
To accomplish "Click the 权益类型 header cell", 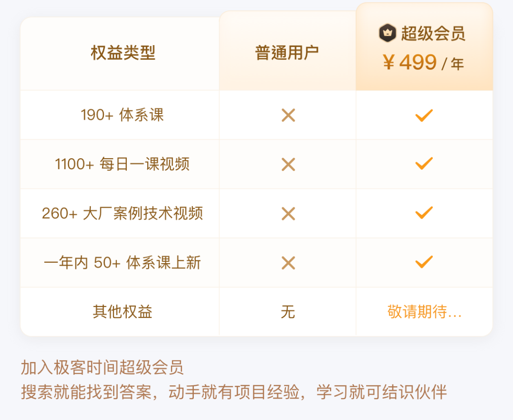I will click(123, 53).
